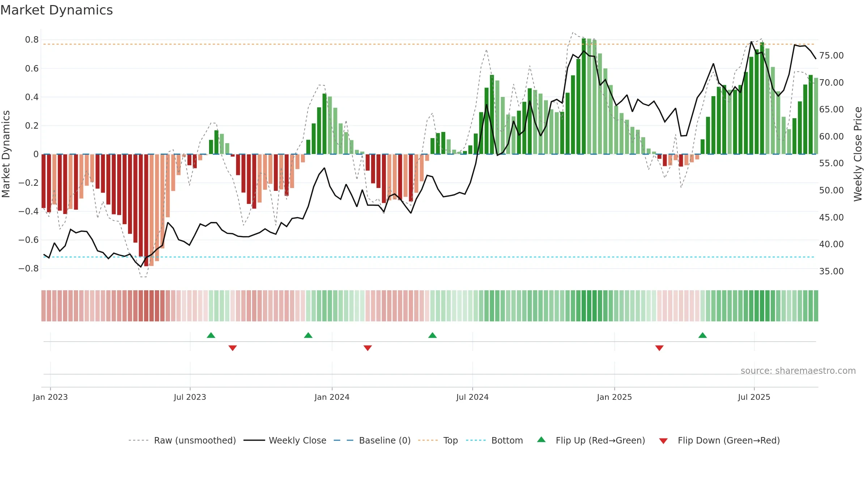
Task: Toggle the Top legend entry
Action: point(438,440)
